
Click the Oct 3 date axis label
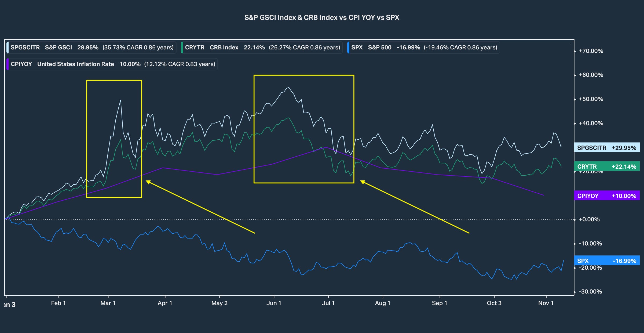point(494,303)
